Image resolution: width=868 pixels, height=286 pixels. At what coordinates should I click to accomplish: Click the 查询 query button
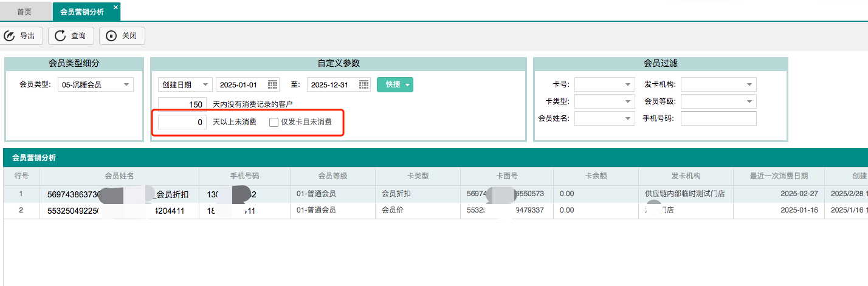(x=71, y=36)
